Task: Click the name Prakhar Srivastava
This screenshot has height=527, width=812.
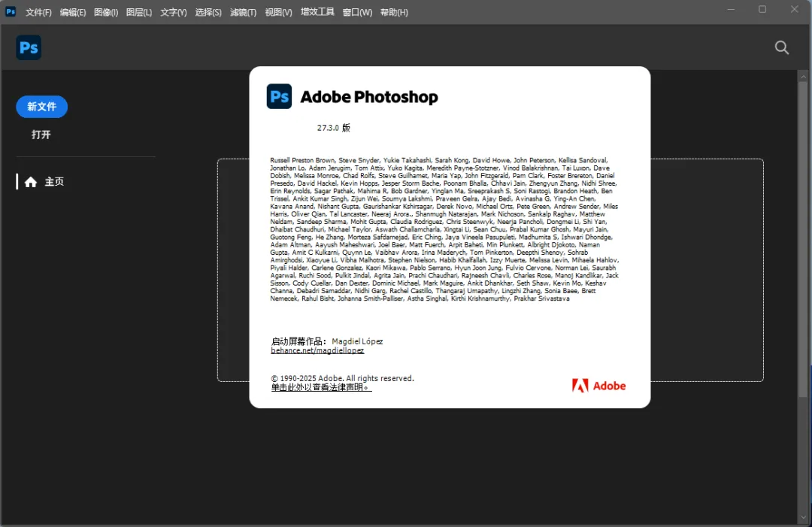Action: (x=541, y=298)
